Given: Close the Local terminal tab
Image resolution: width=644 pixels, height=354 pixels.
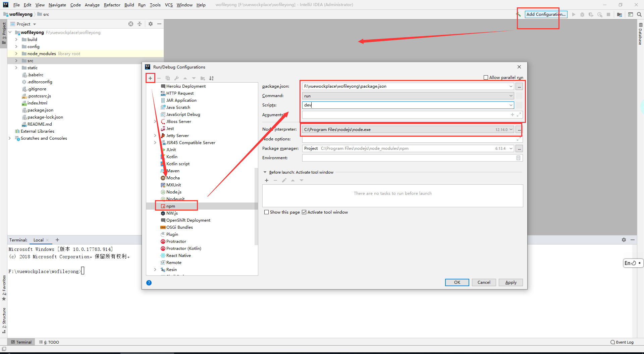Looking at the screenshot, I should (47, 240).
